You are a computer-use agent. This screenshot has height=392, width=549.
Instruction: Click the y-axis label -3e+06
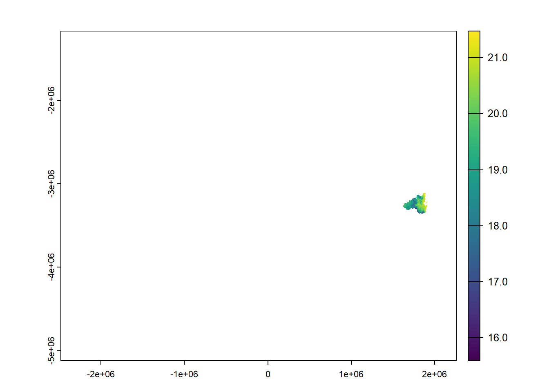click(51, 184)
